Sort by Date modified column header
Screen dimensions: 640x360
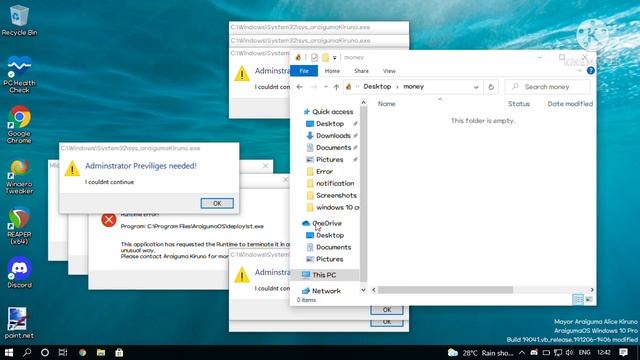[570, 104]
